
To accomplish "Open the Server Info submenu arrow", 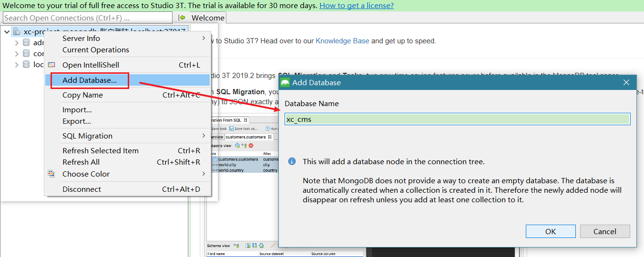I will [x=204, y=38].
